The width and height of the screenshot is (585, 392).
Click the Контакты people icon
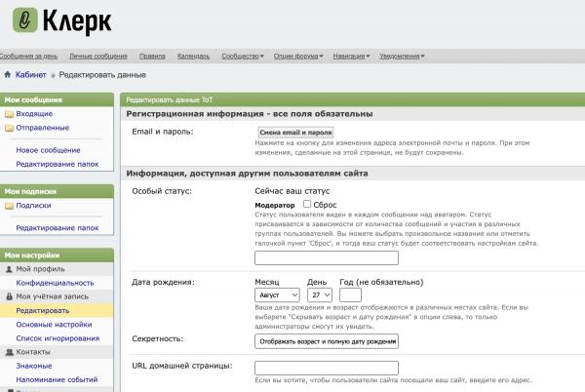tap(10, 352)
